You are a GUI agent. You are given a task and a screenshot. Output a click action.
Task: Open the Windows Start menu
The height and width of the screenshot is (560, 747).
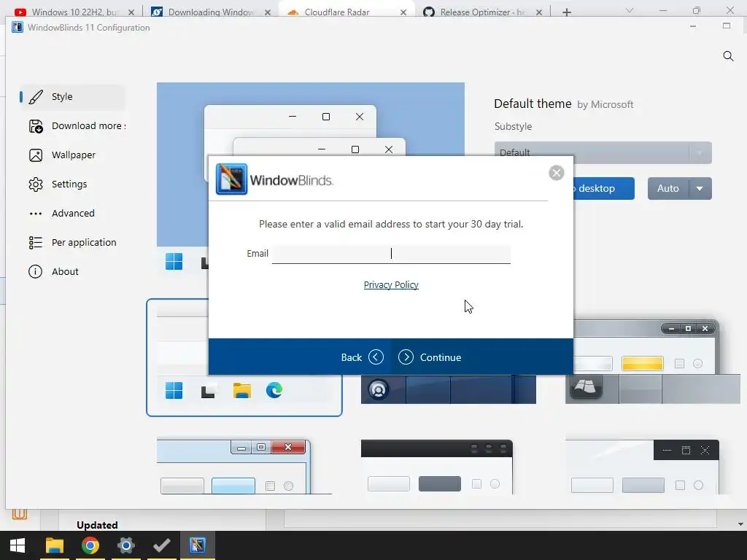[18, 545]
